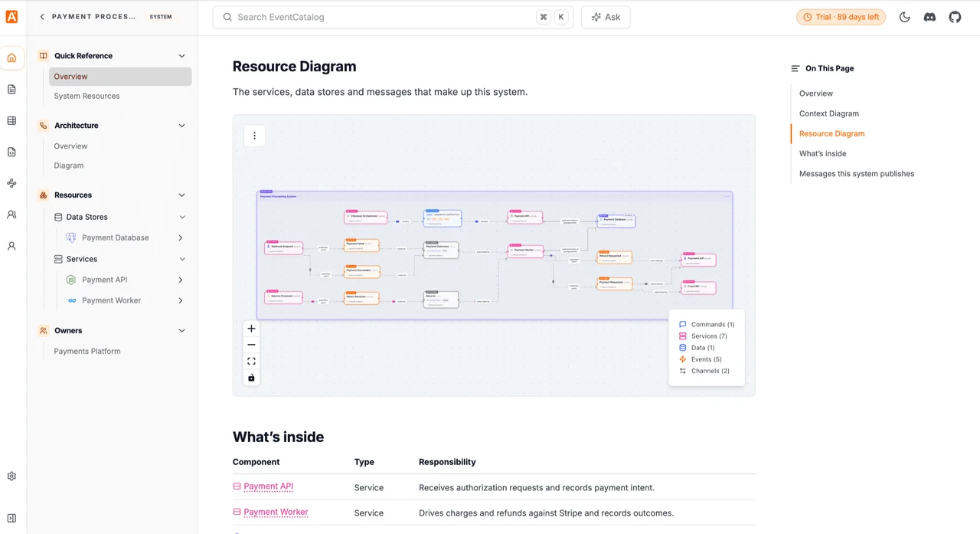Viewport: 980px width, 534px height.
Task: Collapse the Data Stores group
Action: [x=181, y=218]
